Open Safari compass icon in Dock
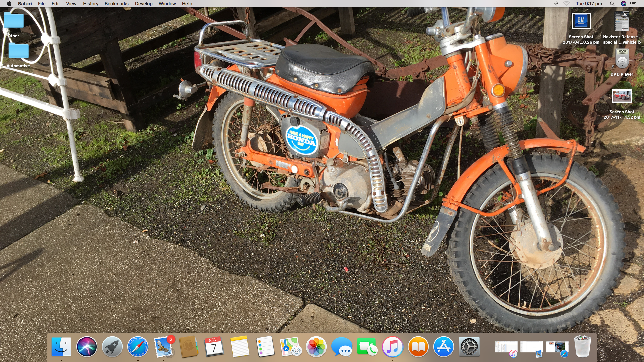Screen dimensions: 644x362 138,347
